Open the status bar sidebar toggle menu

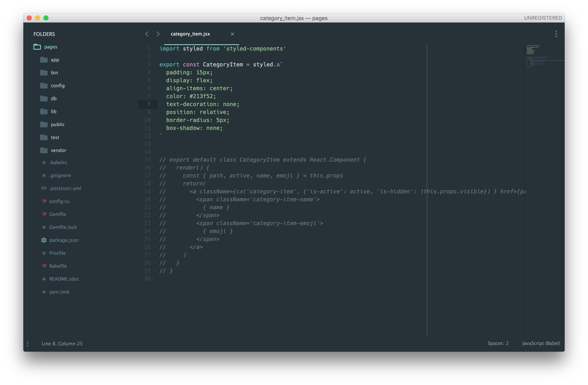pyautogui.click(x=27, y=343)
